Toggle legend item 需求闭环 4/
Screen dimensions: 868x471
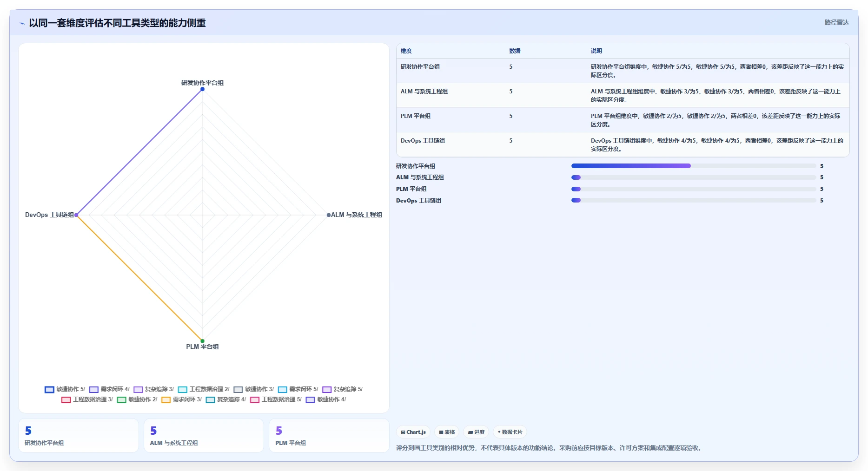(109, 389)
